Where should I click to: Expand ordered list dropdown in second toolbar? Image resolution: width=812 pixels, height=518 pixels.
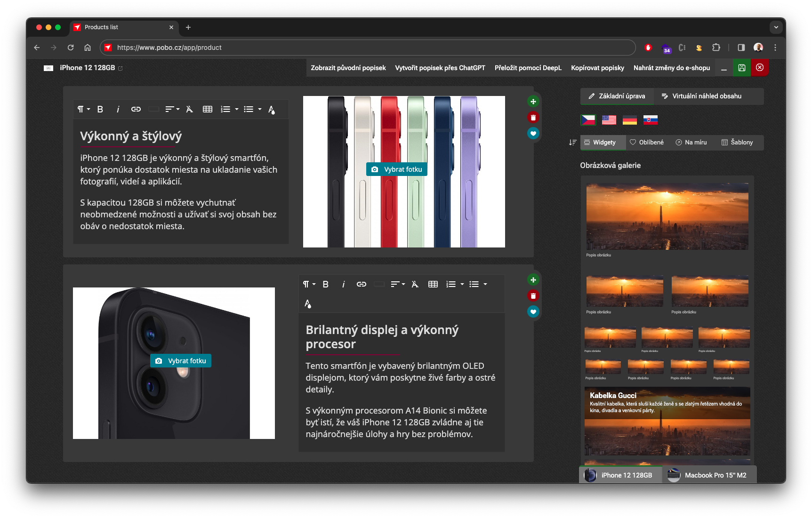(455, 284)
